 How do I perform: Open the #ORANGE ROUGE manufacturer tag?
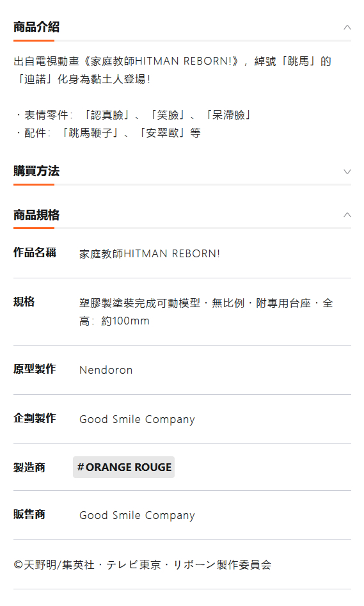pos(123,467)
